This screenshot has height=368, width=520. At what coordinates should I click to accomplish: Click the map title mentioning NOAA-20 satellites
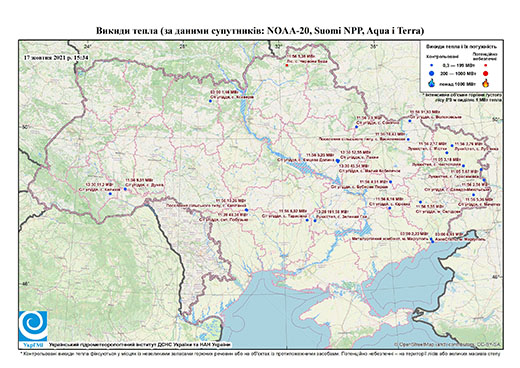(x=260, y=31)
